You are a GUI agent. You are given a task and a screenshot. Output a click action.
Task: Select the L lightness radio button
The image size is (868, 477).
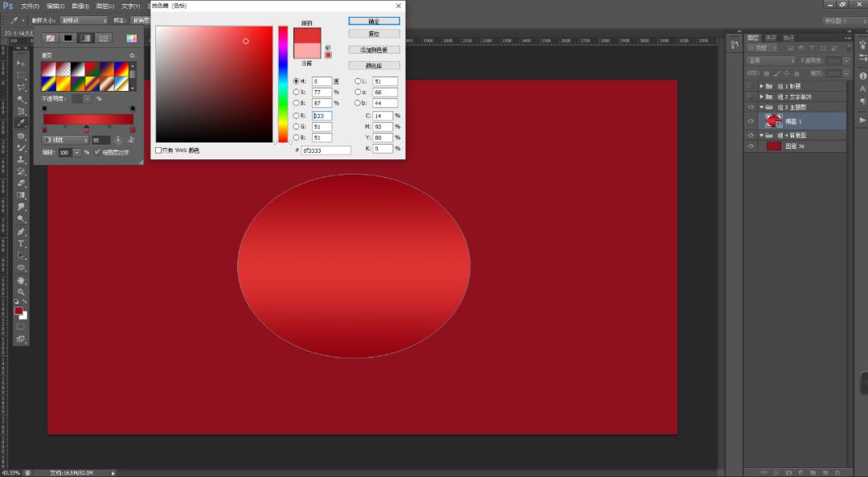click(x=358, y=81)
